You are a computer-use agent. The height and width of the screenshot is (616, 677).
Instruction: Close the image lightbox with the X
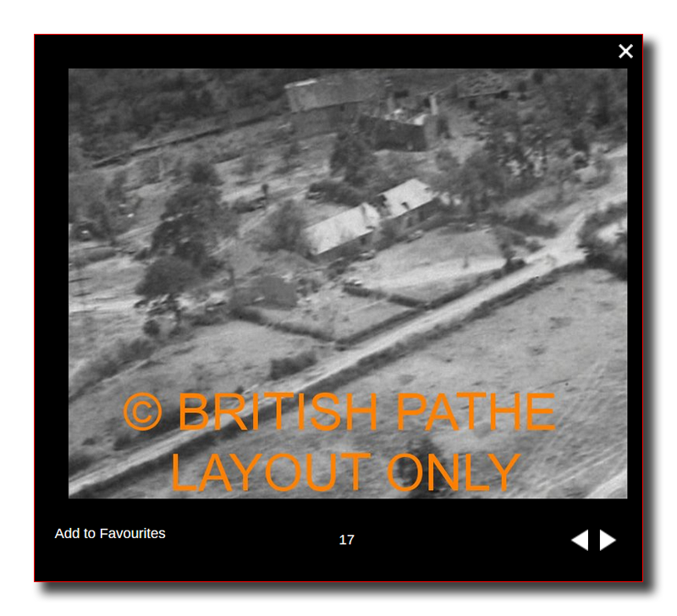coord(625,52)
